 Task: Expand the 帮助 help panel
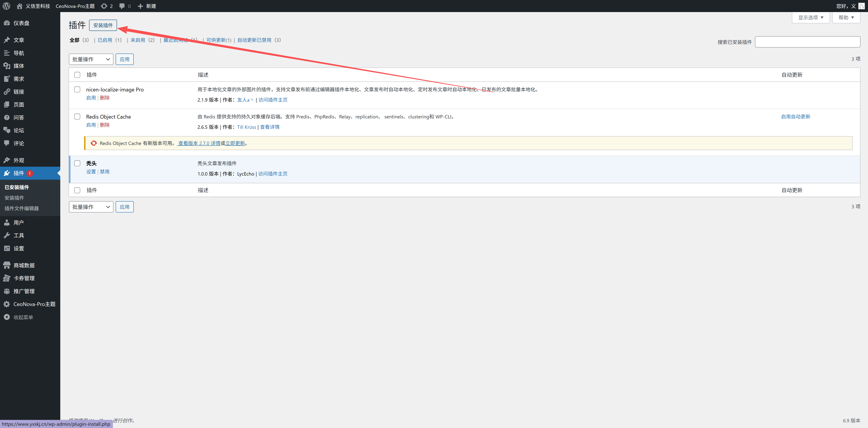point(846,18)
